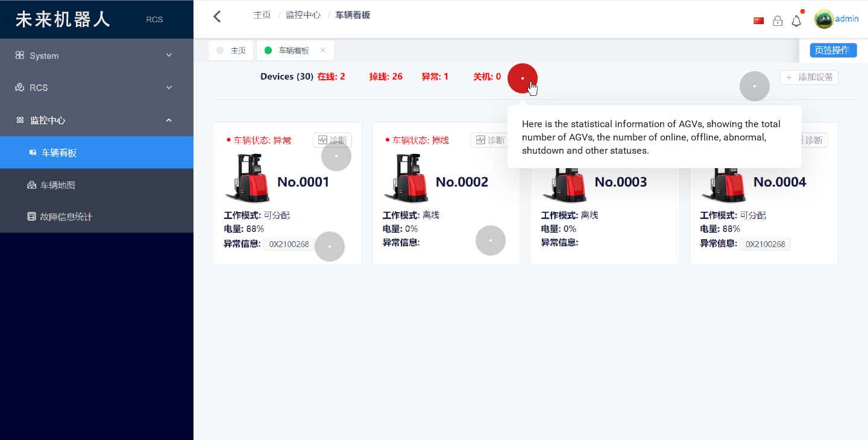
Task: Click the 关机: 0 status count
Action: 487,77
